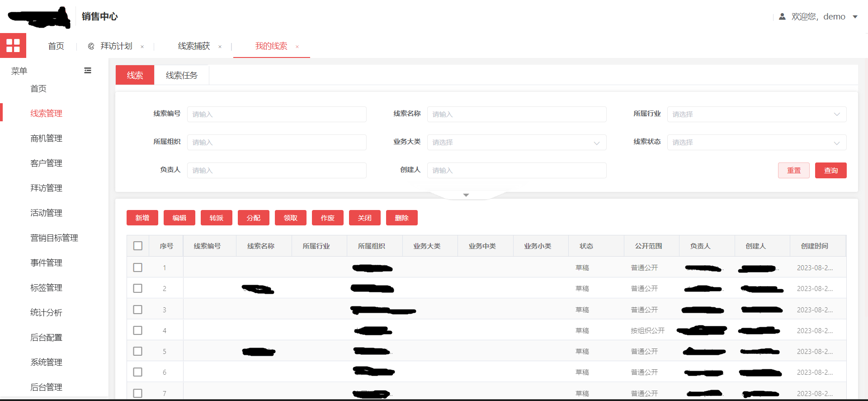Click the 删除 button

click(x=402, y=218)
